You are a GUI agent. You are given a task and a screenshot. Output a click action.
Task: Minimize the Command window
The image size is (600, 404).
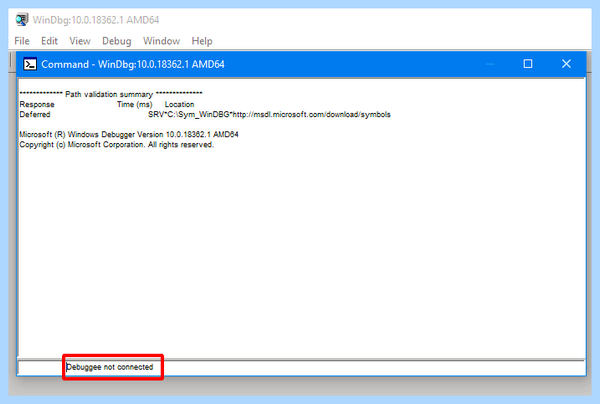click(490, 64)
